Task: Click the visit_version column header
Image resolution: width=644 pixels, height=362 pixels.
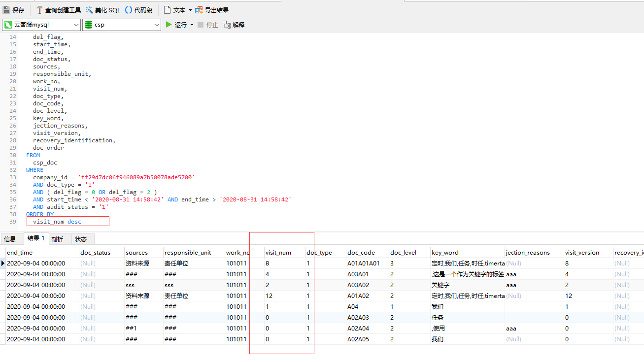Action: pyautogui.click(x=589, y=252)
